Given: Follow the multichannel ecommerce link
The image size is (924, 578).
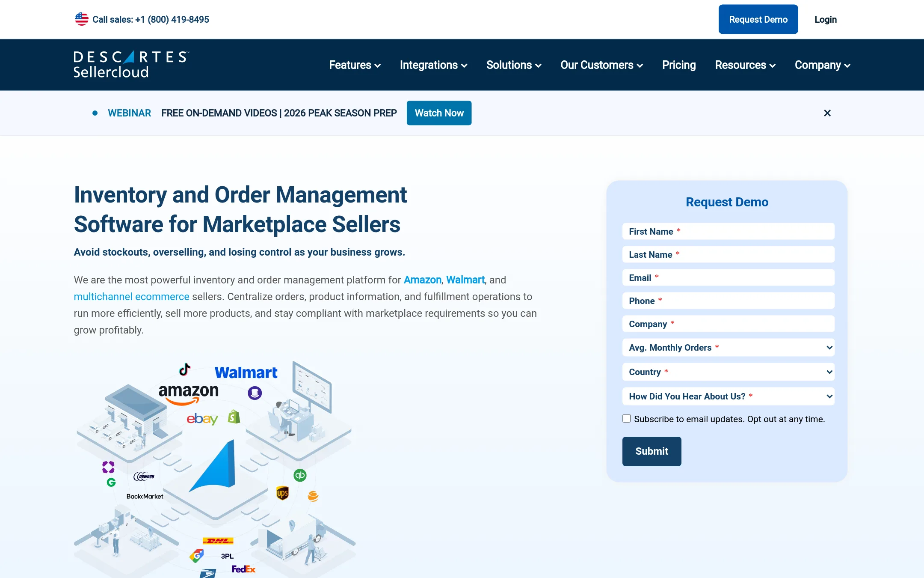Looking at the screenshot, I should pos(131,297).
